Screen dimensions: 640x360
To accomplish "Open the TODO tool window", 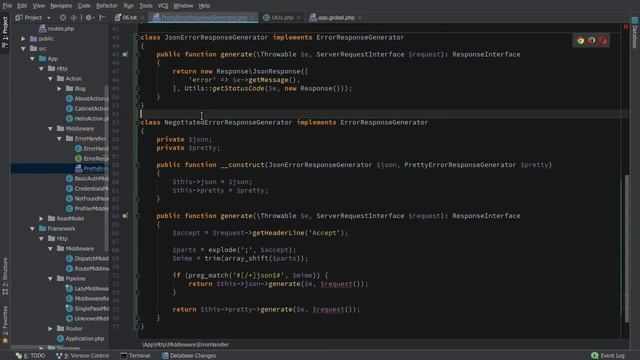I will 31,356.
